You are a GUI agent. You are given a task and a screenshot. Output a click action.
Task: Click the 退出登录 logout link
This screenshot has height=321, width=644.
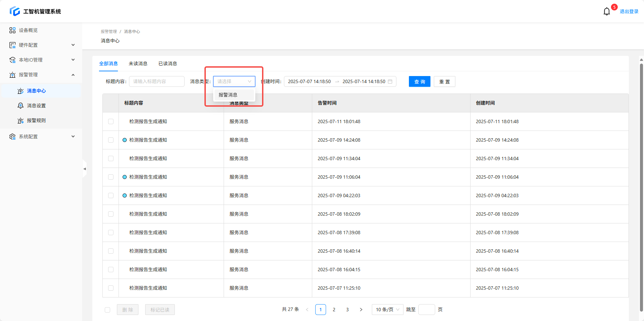point(629,11)
